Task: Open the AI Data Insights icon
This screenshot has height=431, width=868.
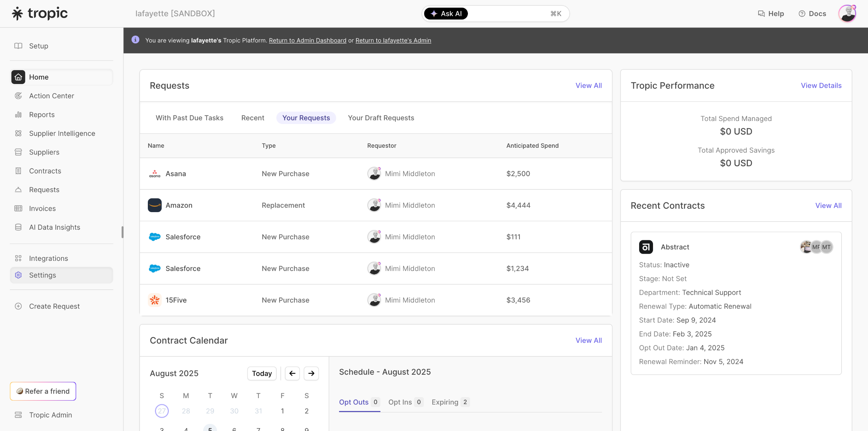Action: [x=18, y=227]
